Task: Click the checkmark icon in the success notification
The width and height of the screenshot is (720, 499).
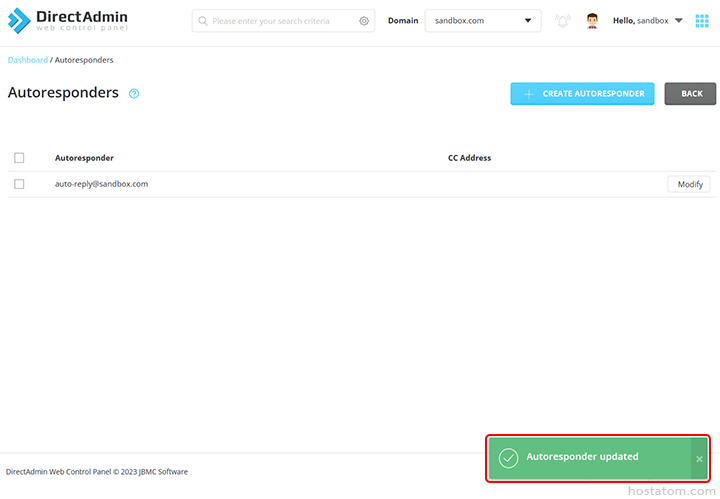Action: pos(508,458)
